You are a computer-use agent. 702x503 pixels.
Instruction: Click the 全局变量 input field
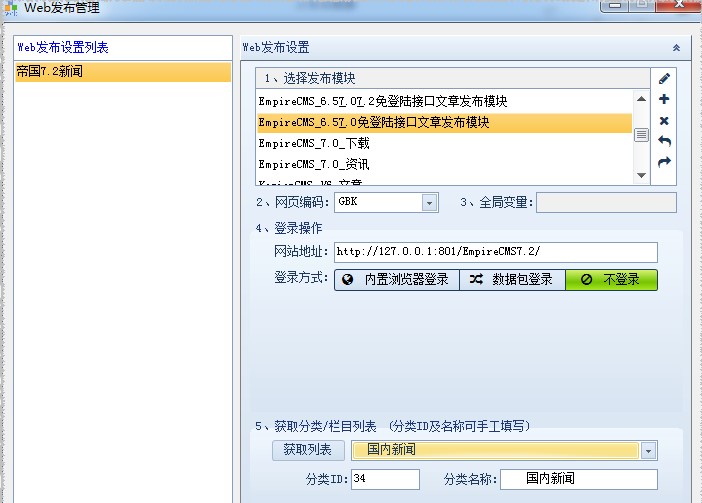point(606,203)
